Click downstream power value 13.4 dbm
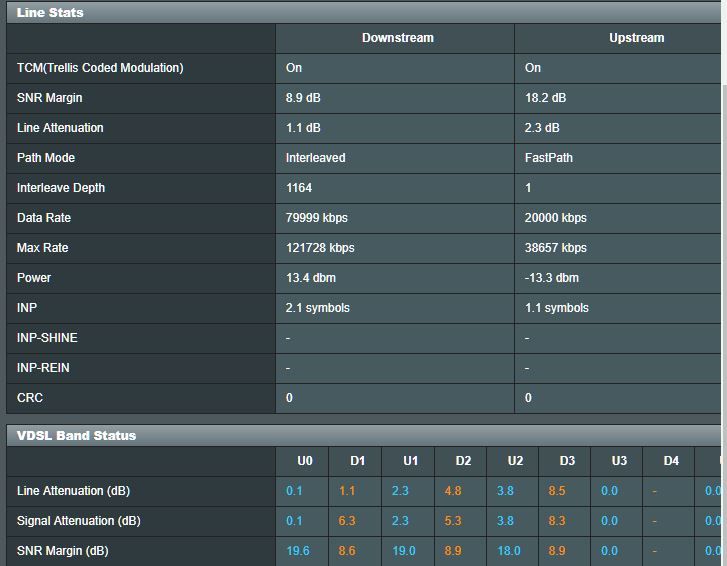The width and height of the screenshot is (727, 566). tap(311, 278)
